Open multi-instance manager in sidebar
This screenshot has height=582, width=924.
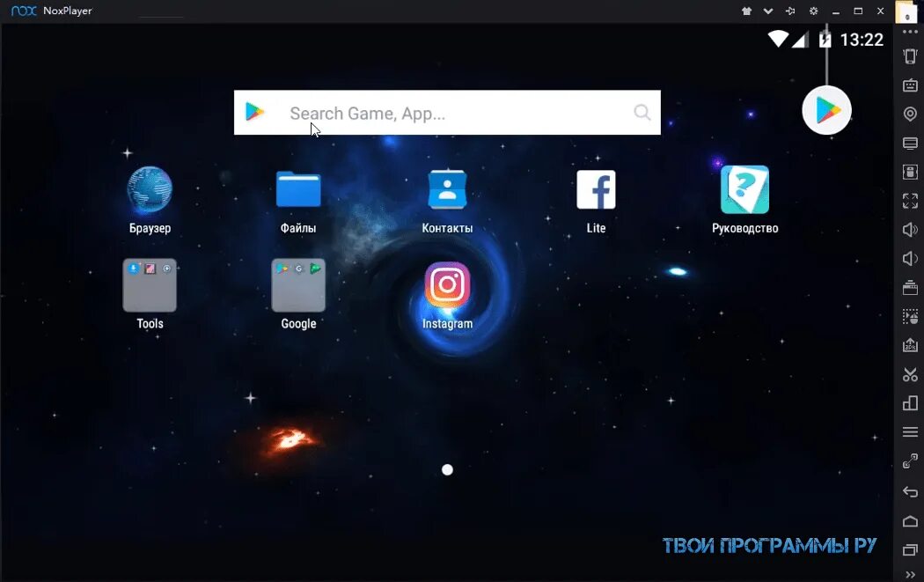pyautogui.click(x=910, y=403)
